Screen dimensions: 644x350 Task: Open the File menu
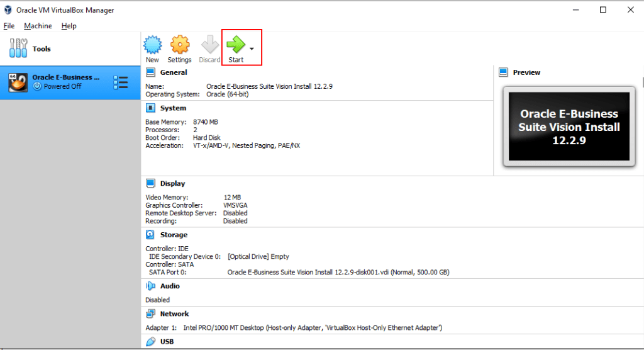[9, 26]
